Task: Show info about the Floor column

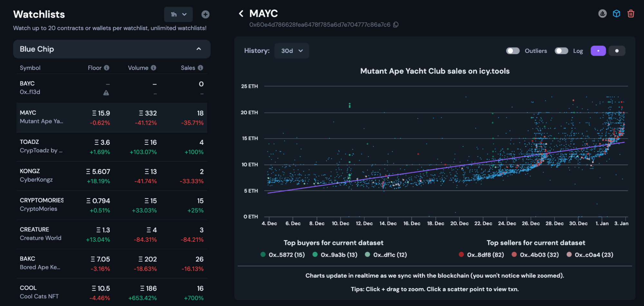Action: coord(107,68)
